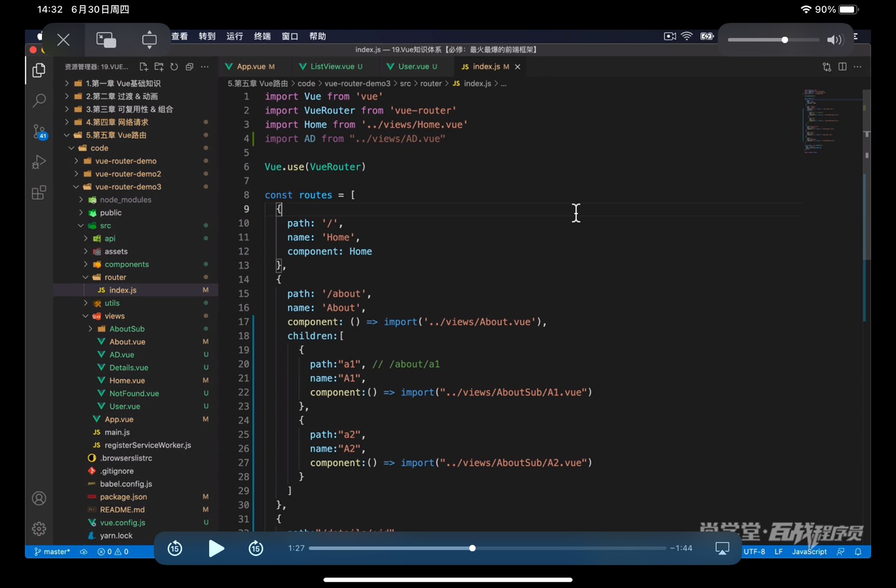This screenshot has height=588, width=896.
Task: Open the 运行 menu
Action: 234,36
